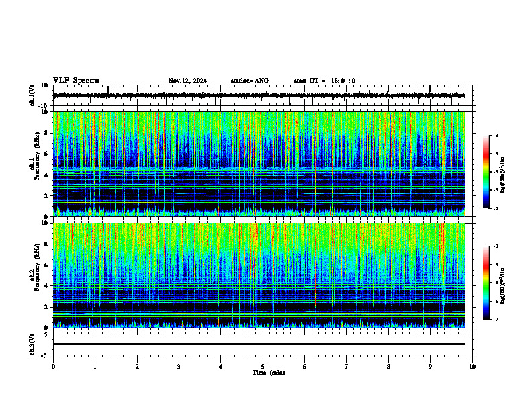Click the ch.2 spectrogram color scale bar
Image resolution: width=532 pixels, height=411 pixels.
click(x=486, y=283)
